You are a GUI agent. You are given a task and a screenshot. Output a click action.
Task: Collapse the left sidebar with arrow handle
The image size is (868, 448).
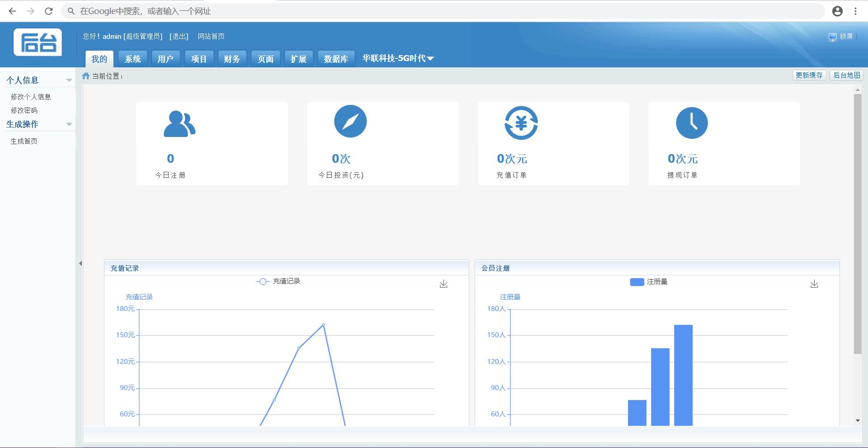coord(80,263)
